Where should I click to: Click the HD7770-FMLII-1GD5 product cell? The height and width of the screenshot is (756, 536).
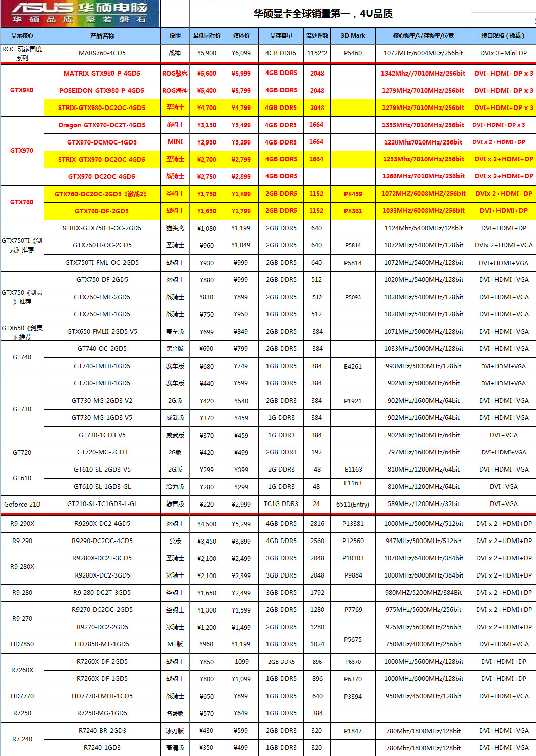tap(102, 696)
